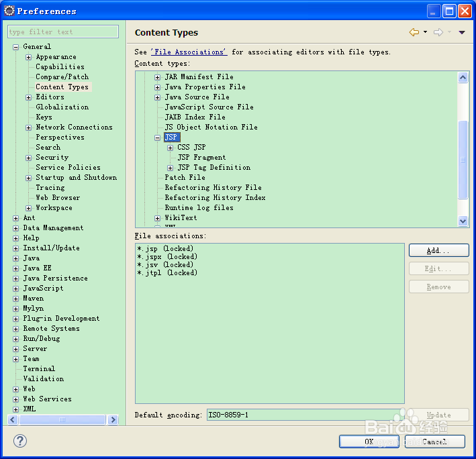Collapse the JSP content type node

click(157, 138)
